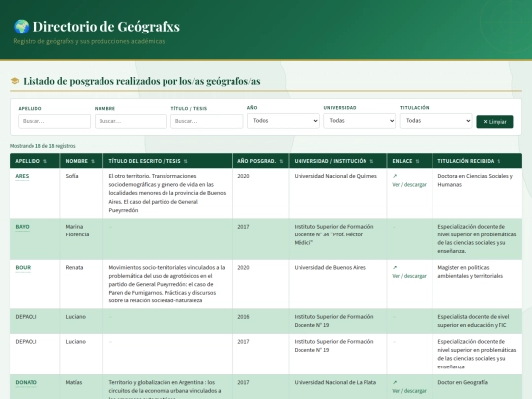
Task: Click the Nombre column header
Action: click(x=82, y=161)
